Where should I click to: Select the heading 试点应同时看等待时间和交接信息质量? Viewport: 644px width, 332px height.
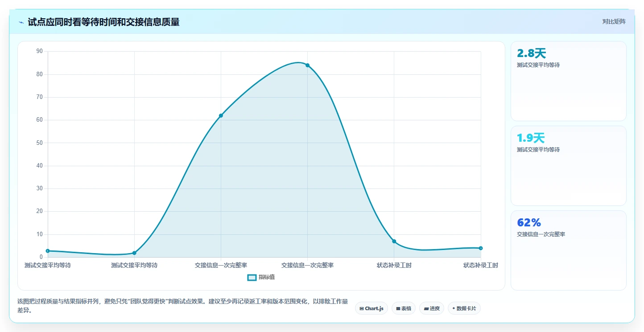[103, 22]
